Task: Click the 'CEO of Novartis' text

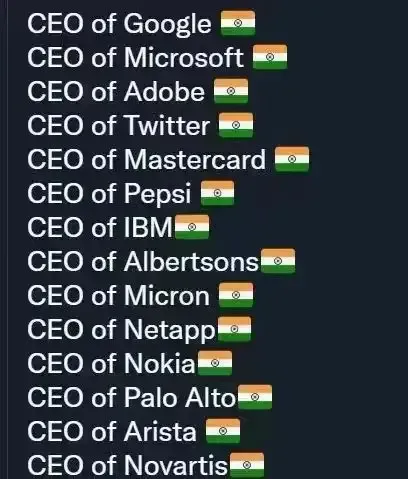Action: coord(128,466)
